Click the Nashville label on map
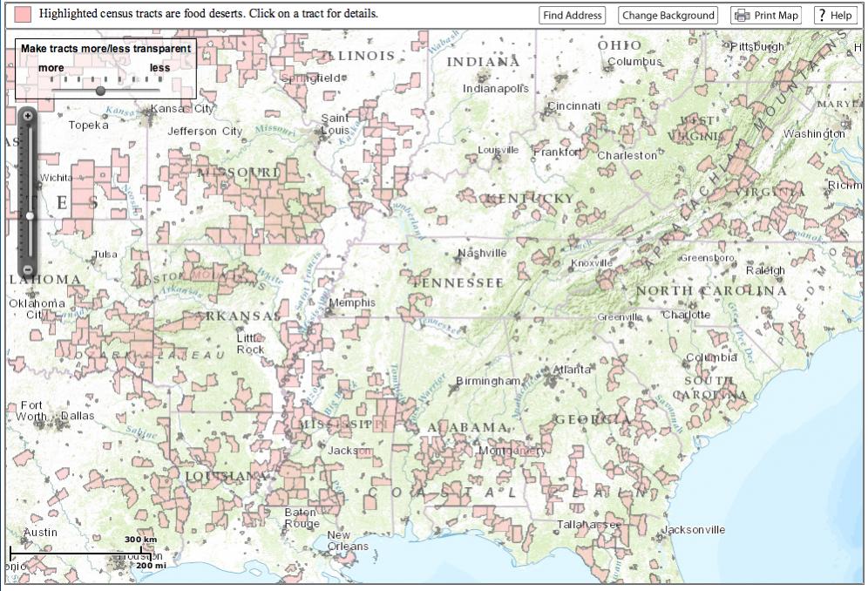The height and width of the screenshot is (591, 868). (x=482, y=254)
